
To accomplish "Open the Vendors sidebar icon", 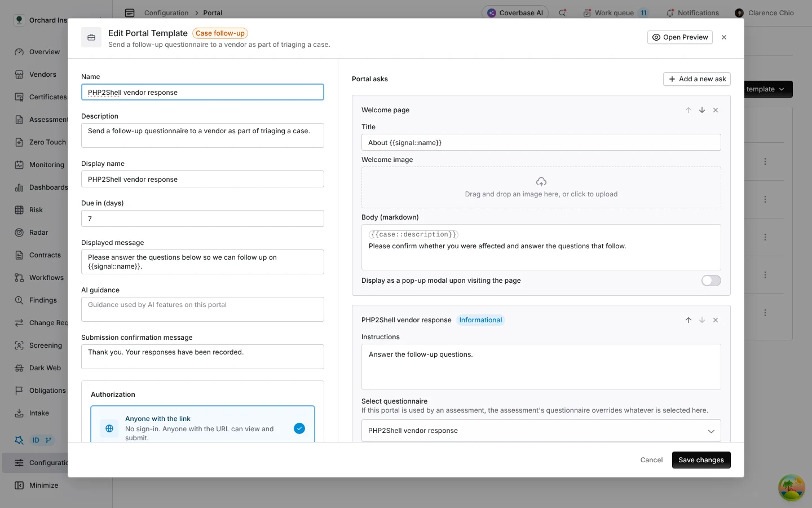I will (x=19, y=75).
